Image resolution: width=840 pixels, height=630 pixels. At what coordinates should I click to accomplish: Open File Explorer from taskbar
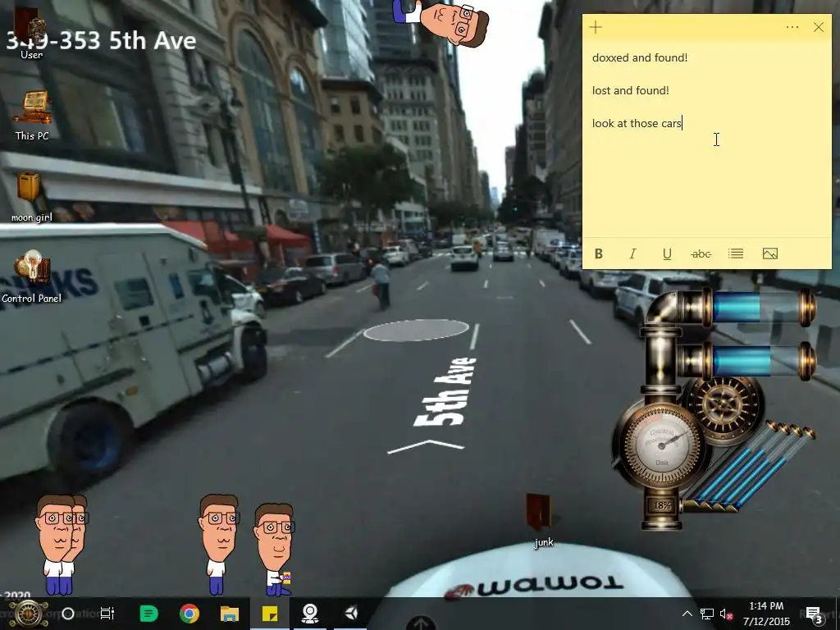click(x=230, y=614)
